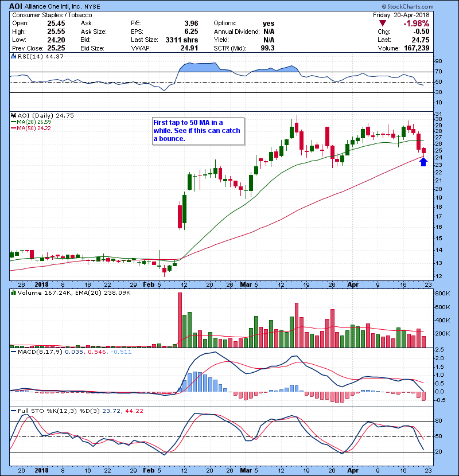The width and height of the screenshot is (459, 476).
Task: Click the EPS value 6.25
Action: tap(191, 32)
